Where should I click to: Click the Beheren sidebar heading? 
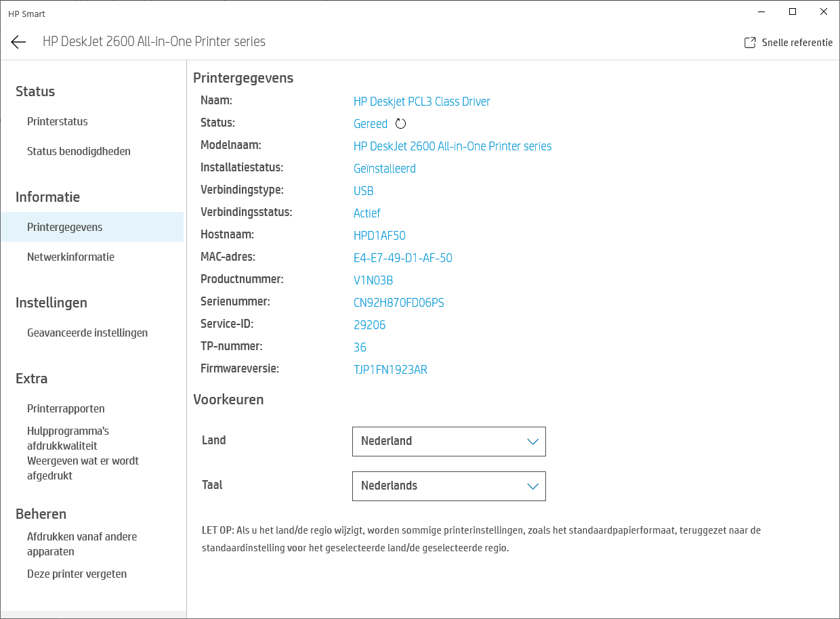tap(41, 514)
